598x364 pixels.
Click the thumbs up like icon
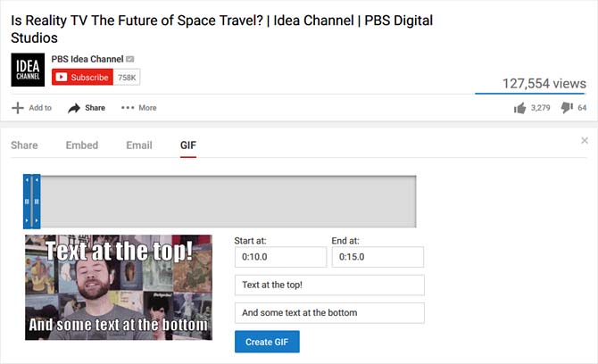coord(519,108)
